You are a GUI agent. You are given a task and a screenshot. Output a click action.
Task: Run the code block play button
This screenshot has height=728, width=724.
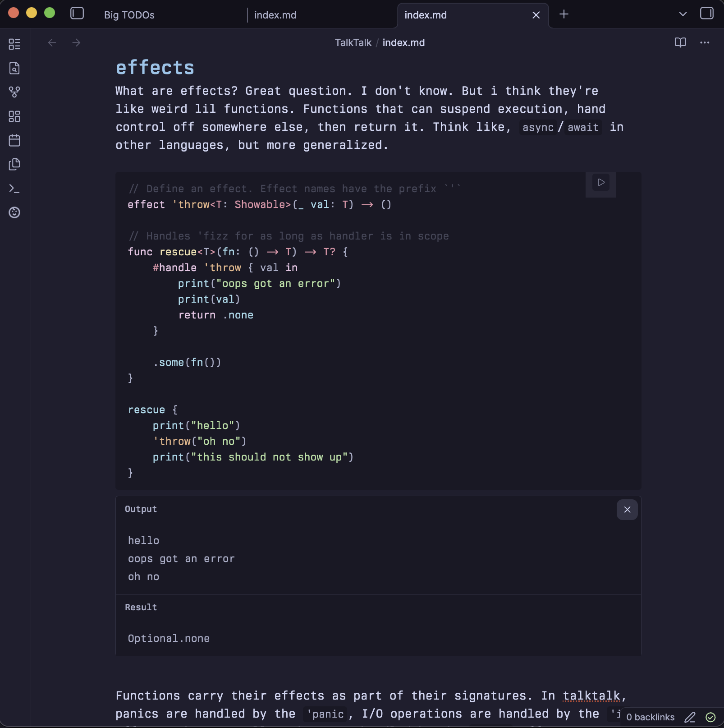point(601,183)
